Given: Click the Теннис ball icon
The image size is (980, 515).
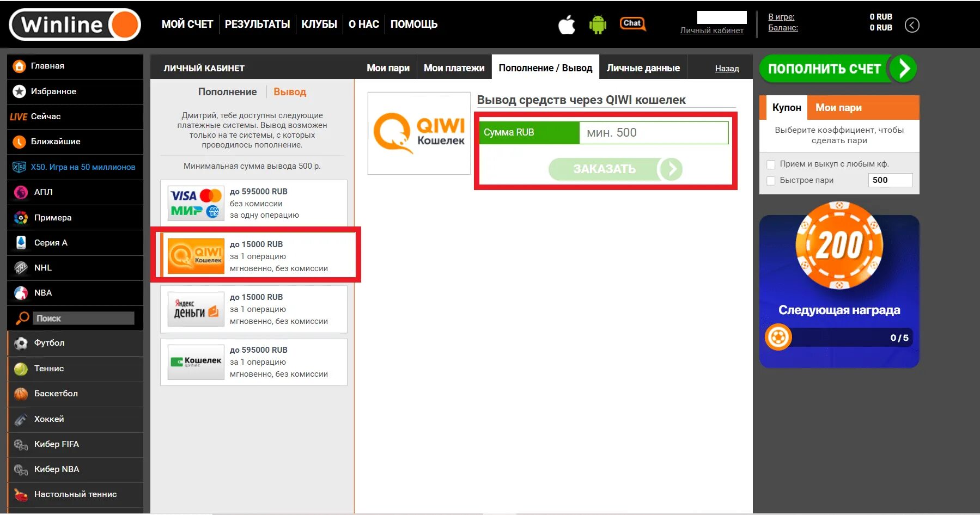Looking at the screenshot, I should (x=21, y=369).
